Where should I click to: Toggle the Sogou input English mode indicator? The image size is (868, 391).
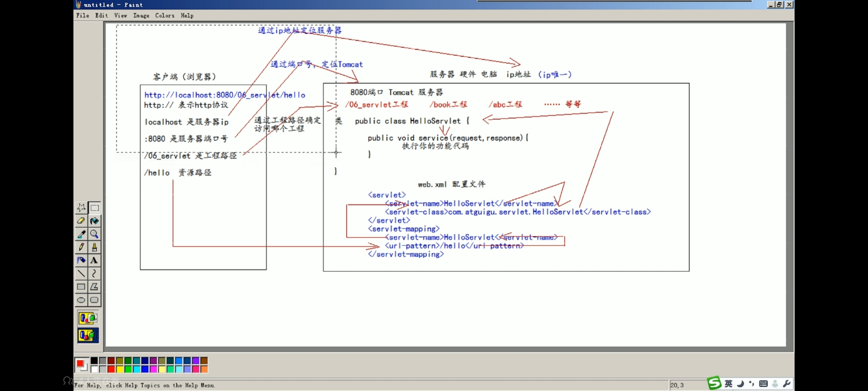point(728,383)
